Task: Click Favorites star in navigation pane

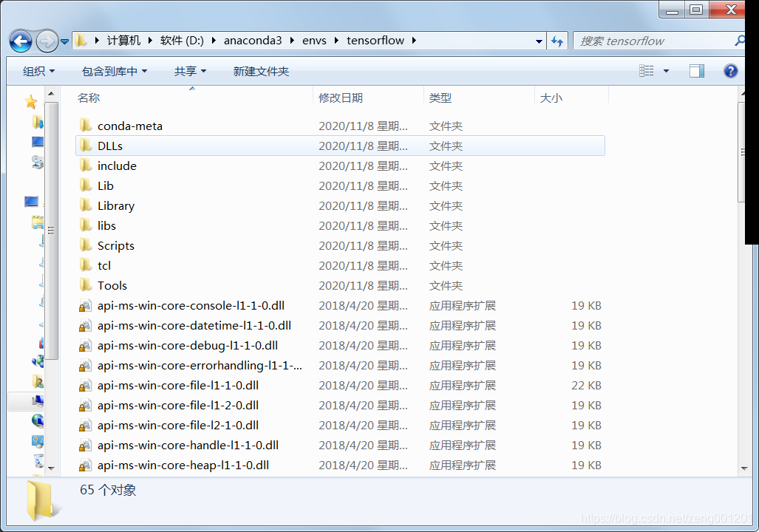Action: click(x=31, y=102)
